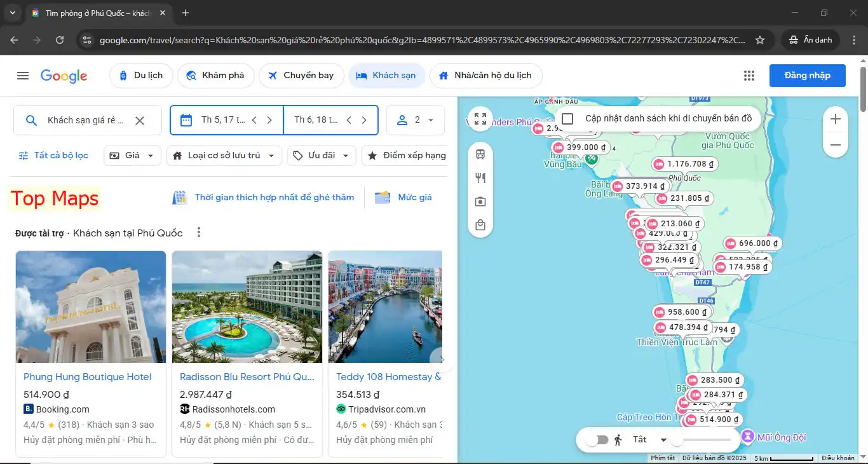The image size is (868, 464).
Task: Move check-in date to next day
Action: pos(269,120)
